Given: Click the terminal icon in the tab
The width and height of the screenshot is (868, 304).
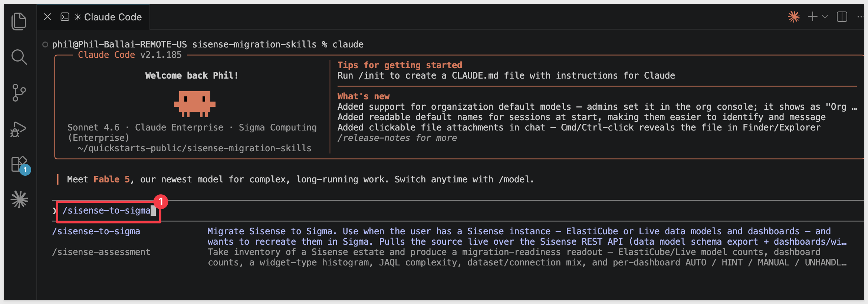Looking at the screenshot, I should point(65,17).
